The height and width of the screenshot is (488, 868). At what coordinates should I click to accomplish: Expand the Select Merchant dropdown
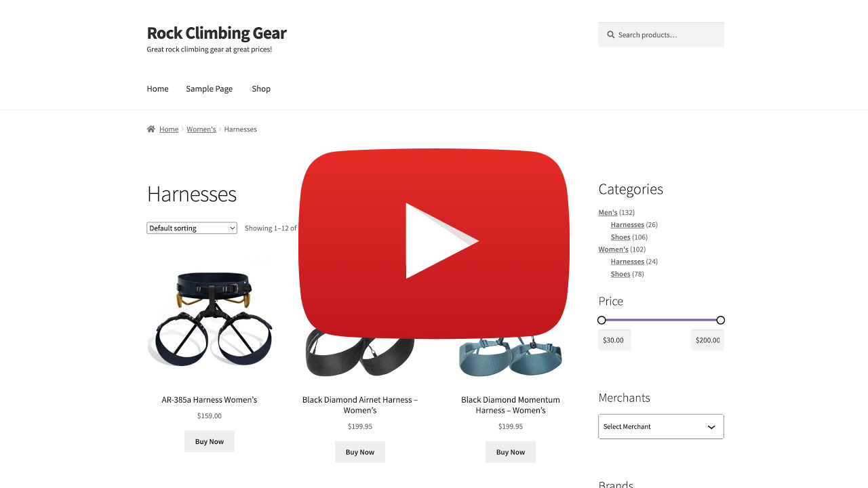[661, 426]
